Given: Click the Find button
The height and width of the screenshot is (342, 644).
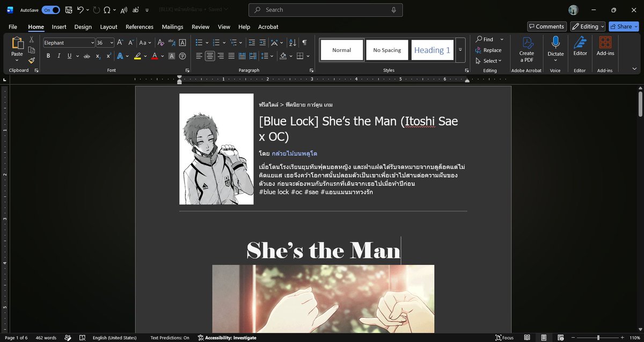Looking at the screenshot, I should [485, 39].
